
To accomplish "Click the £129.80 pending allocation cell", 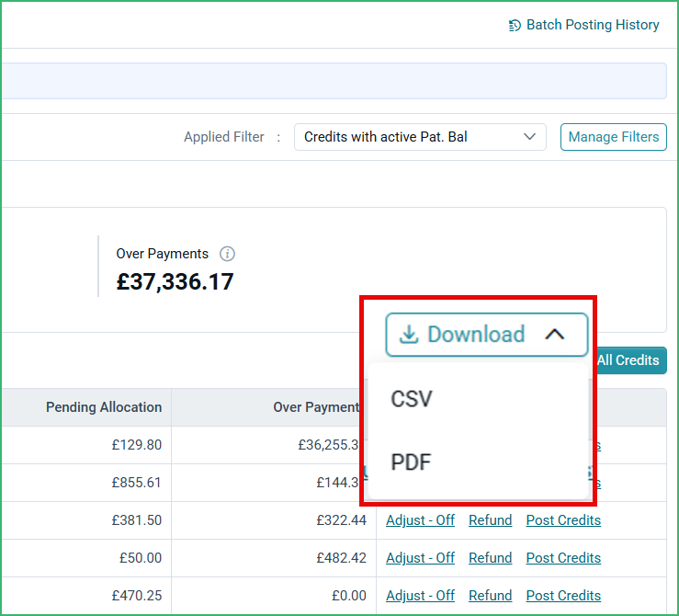I will pos(136,445).
